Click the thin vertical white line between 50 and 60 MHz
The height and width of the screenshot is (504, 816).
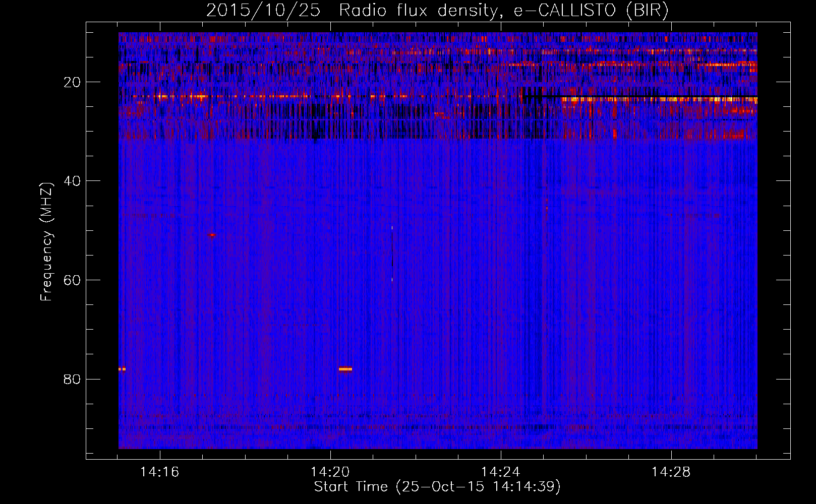392,255
